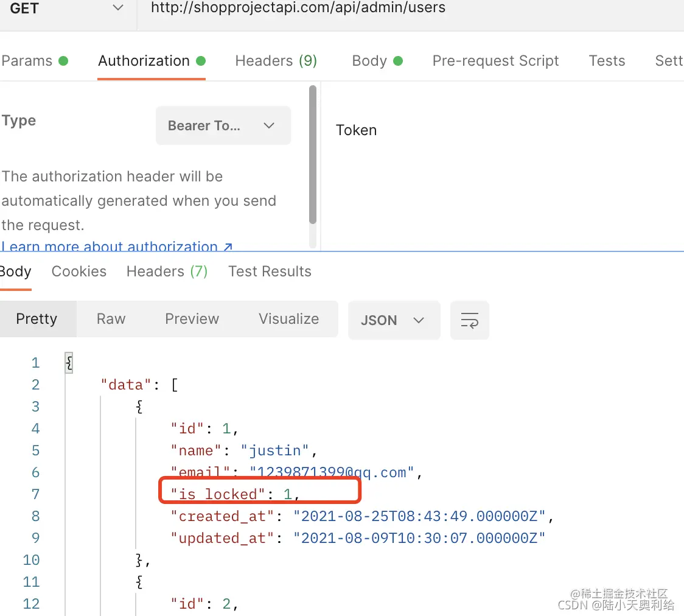Click the "justin" name value
Image resolution: width=684 pixels, height=616 pixels.
coord(274,450)
